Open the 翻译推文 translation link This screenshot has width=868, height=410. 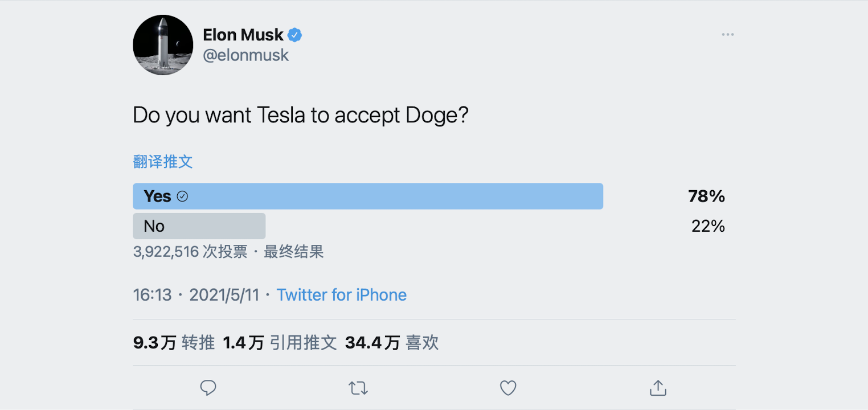point(163,161)
